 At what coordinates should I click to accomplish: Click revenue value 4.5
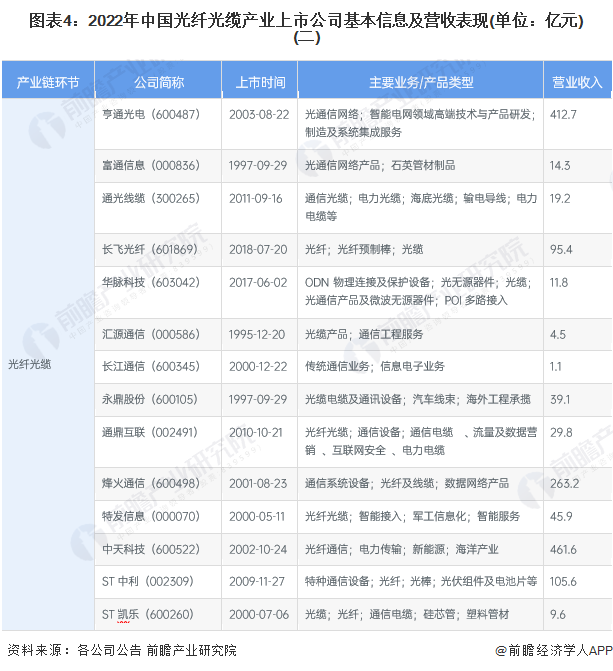(558, 334)
